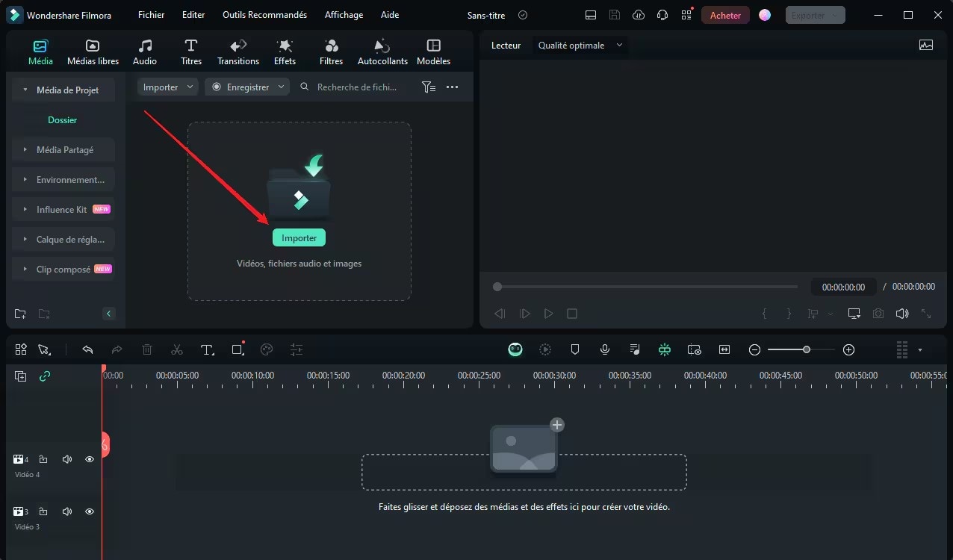953x560 pixels.
Task: Click the undo arrow in timeline toolbar
Action: pyautogui.click(x=87, y=349)
